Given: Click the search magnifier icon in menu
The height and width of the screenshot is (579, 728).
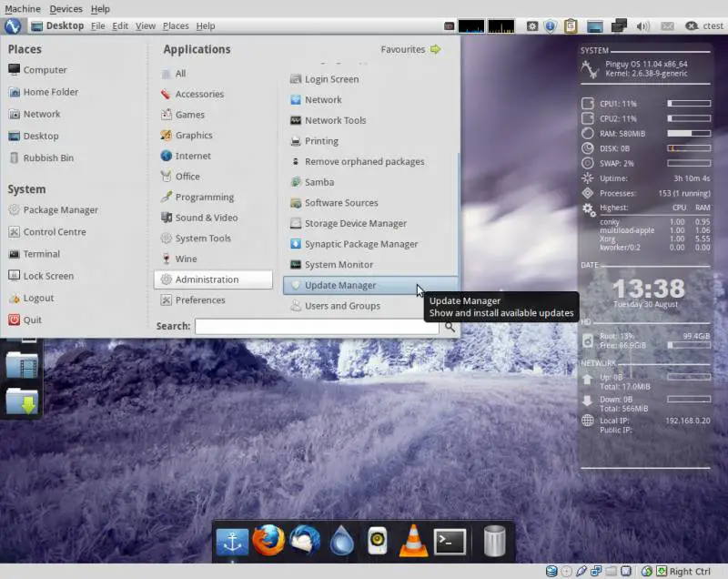Looking at the screenshot, I should click(x=450, y=327).
